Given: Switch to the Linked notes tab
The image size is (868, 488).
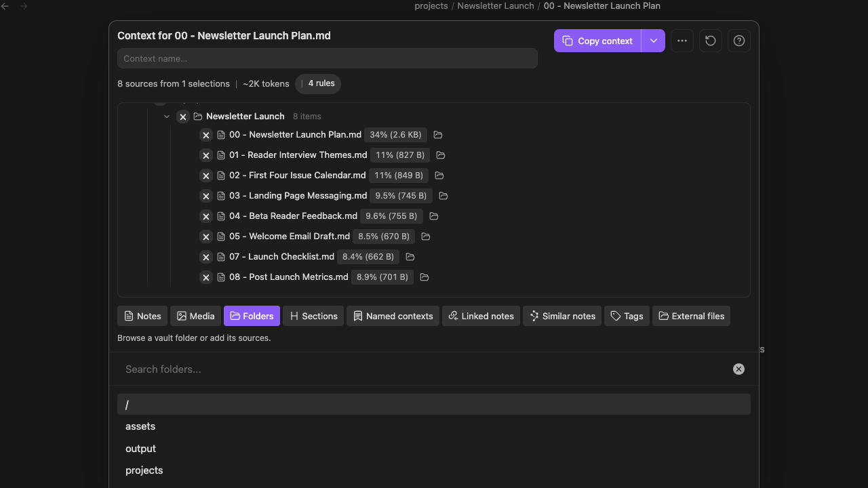Looking at the screenshot, I should click(481, 316).
